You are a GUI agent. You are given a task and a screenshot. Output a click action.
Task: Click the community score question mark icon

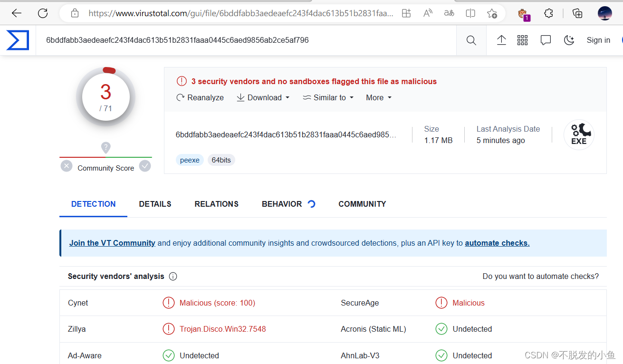coord(105,147)
